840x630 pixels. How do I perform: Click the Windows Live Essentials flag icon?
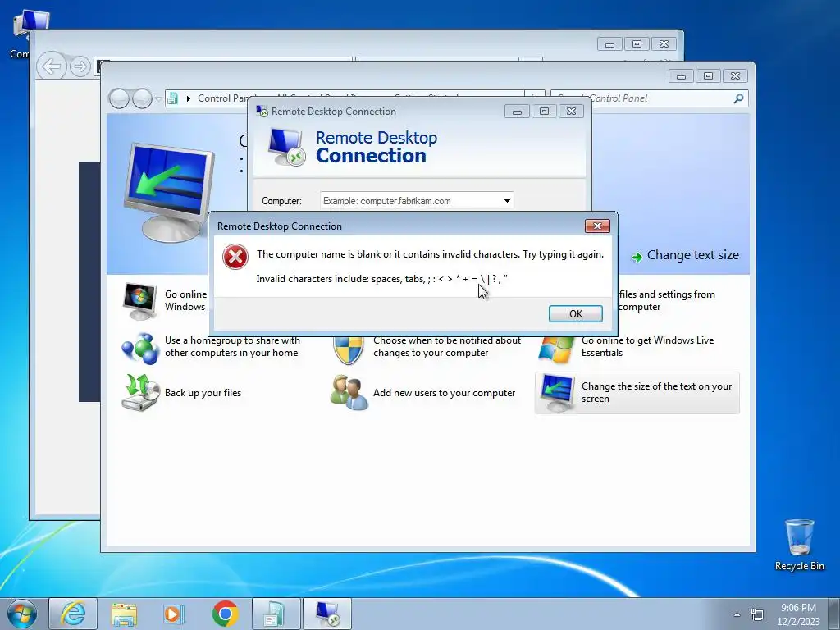pyautogui.click(x=555, y=350)
